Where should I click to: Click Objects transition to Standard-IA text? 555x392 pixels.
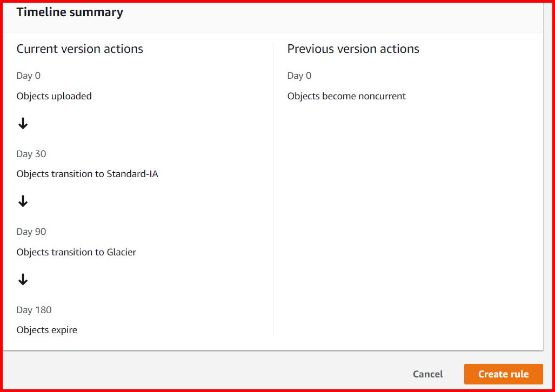[87, 174]
